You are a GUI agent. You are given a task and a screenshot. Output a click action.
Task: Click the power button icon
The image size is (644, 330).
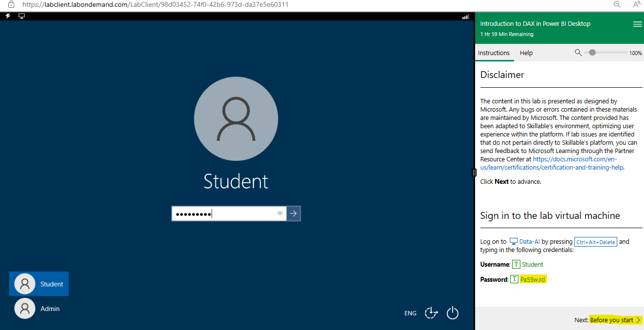pos(453,313)
